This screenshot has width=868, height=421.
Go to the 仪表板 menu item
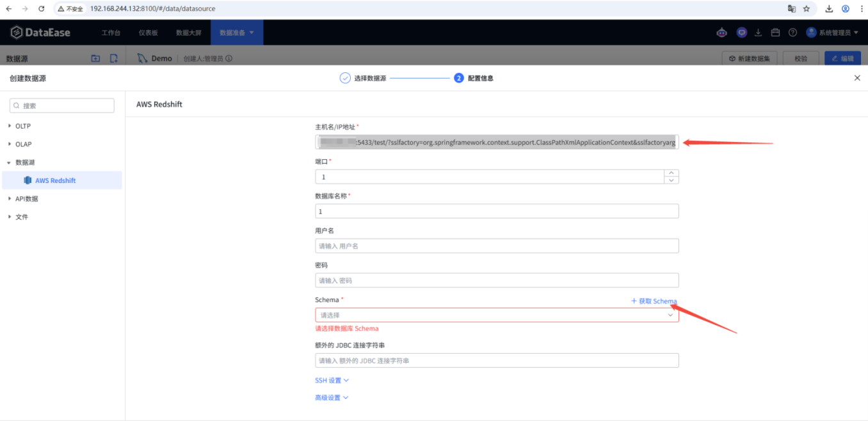click(x=149, y=33)
